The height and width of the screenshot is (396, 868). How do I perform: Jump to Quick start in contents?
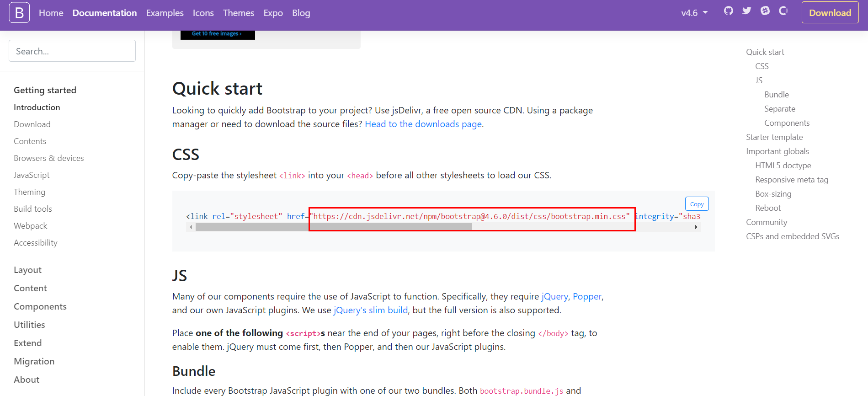(765, 52)
